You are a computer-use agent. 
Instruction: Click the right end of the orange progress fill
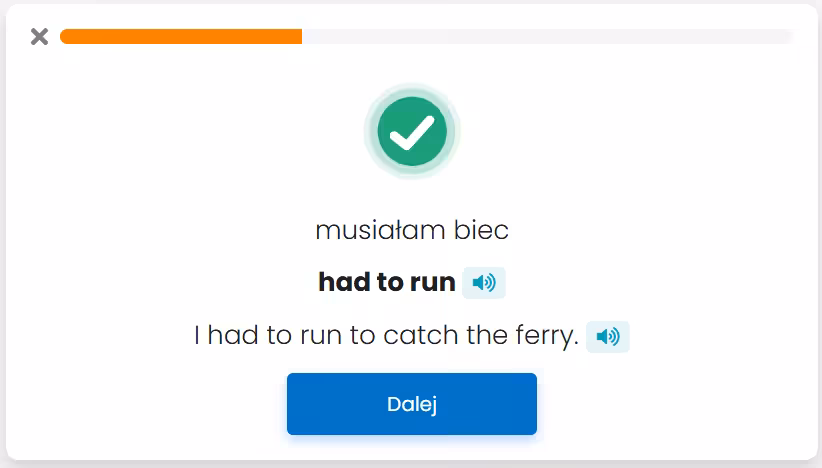(x=298, y=37)
